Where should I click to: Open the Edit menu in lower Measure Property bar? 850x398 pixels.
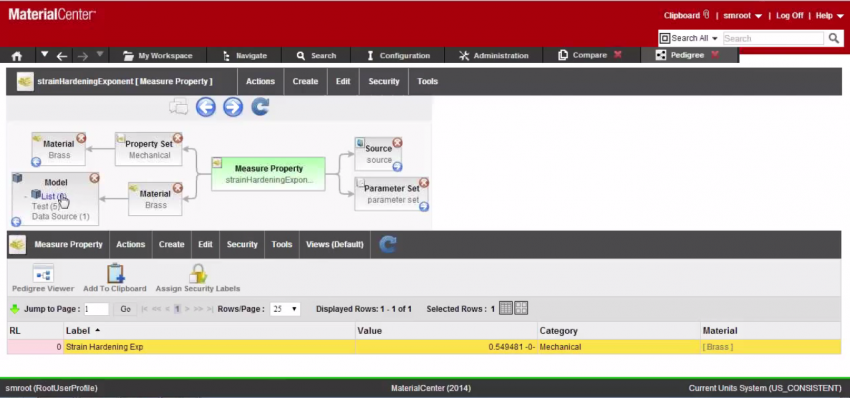[205, 245]
